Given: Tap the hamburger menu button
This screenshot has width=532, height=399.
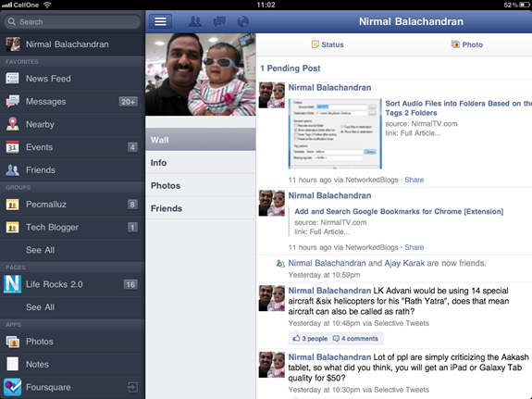Looking at the screenshot, I should [160, 21].
